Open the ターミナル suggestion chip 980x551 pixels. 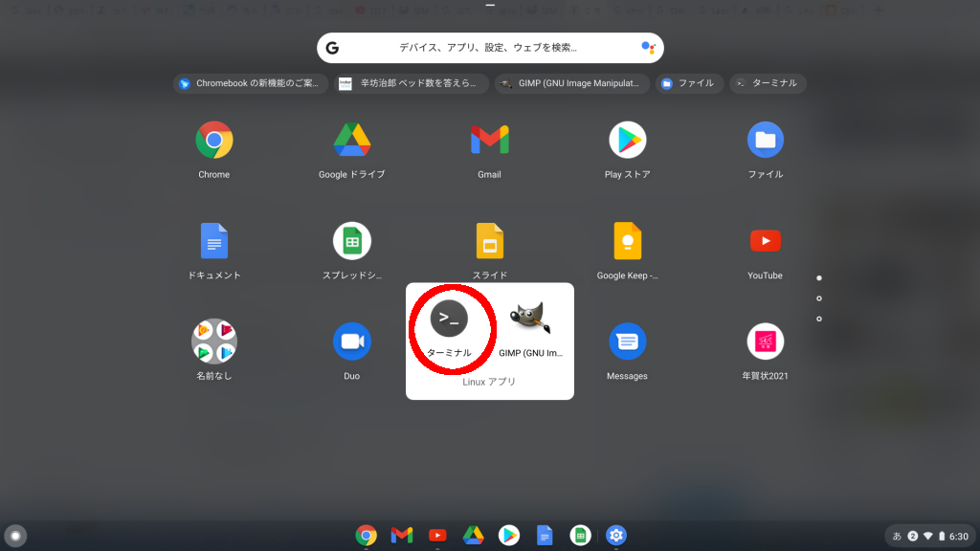[x=768, y=83]
